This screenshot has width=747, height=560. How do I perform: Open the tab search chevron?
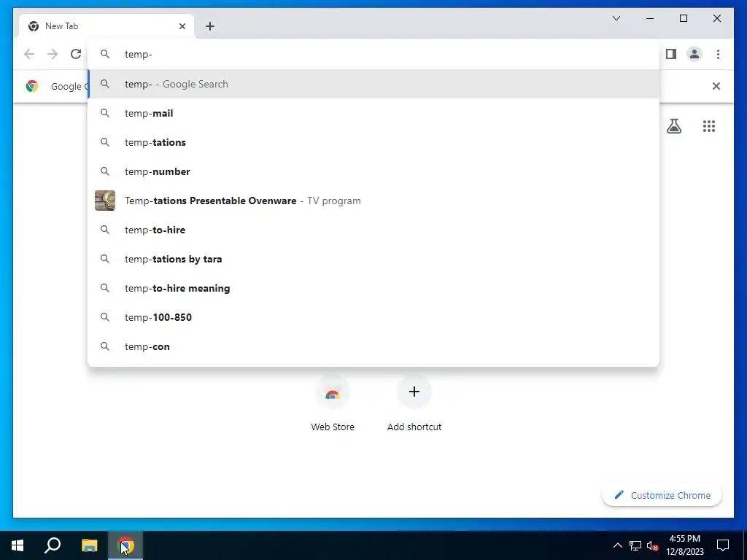616,18
